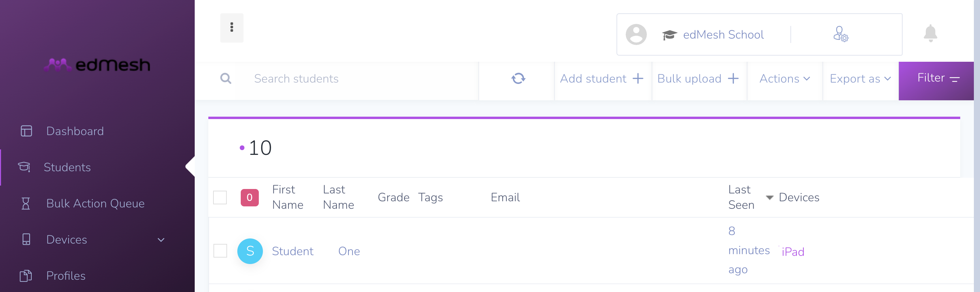
Task: Click the edMesh logo
Action: click(x=98, y=65)
